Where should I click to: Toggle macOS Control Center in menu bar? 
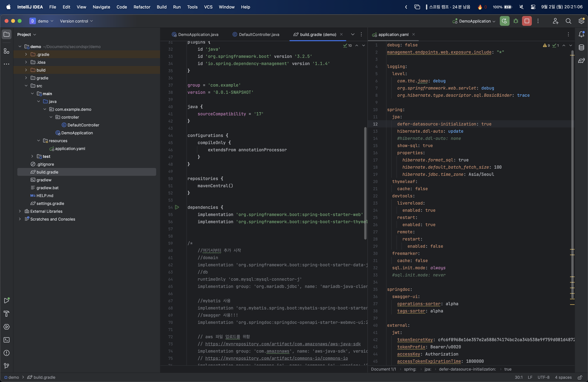533,7
